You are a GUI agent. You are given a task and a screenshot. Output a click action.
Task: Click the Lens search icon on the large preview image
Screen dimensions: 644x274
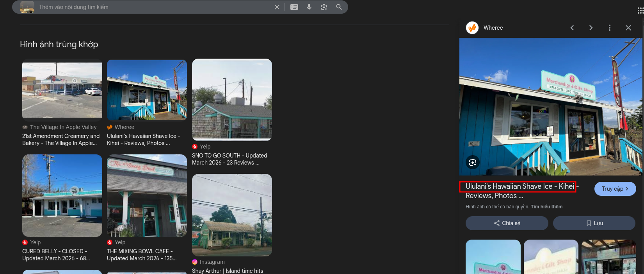click(473, 162)
